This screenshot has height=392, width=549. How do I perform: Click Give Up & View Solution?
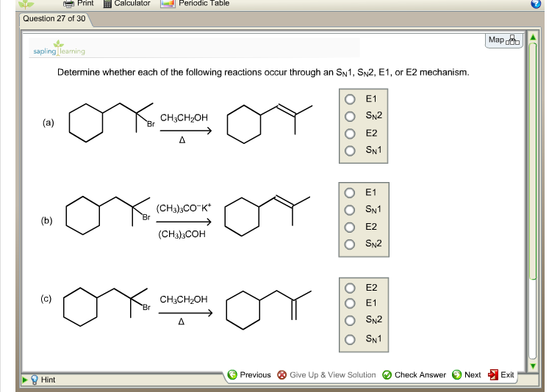326,375
